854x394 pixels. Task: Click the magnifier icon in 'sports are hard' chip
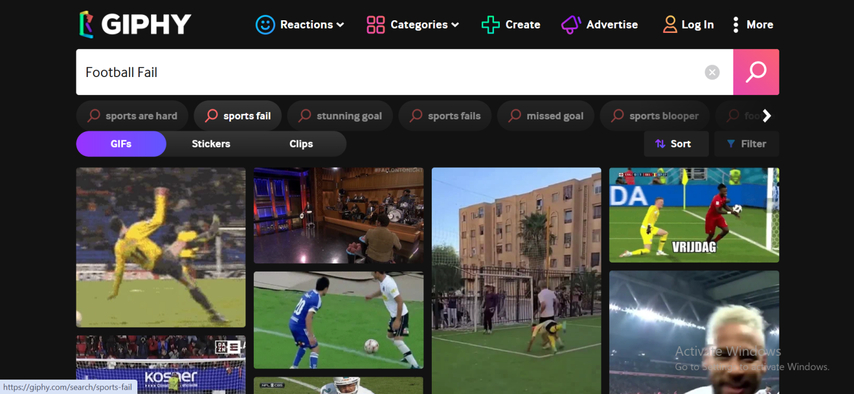[94, 116]
